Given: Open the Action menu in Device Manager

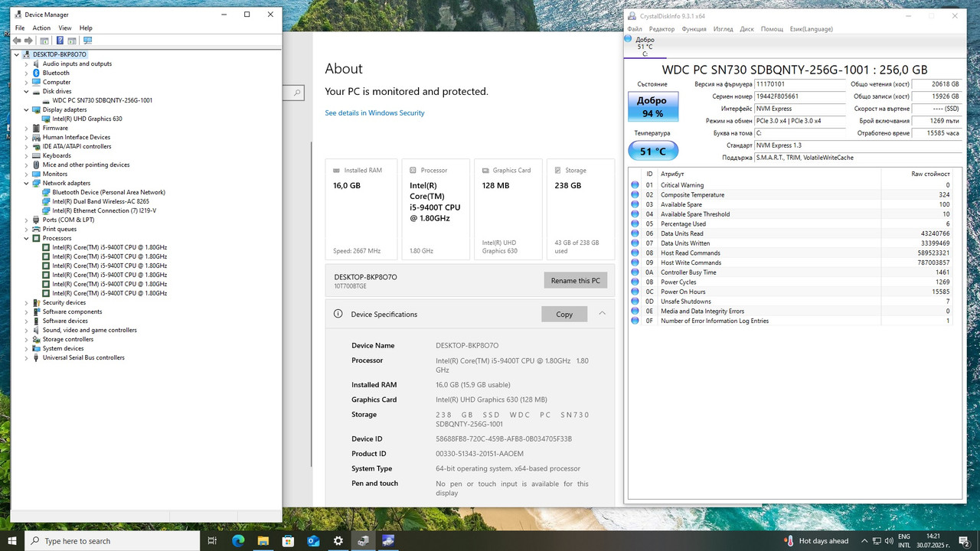Looking at the screenshot, I should click(x=41, y=28).
